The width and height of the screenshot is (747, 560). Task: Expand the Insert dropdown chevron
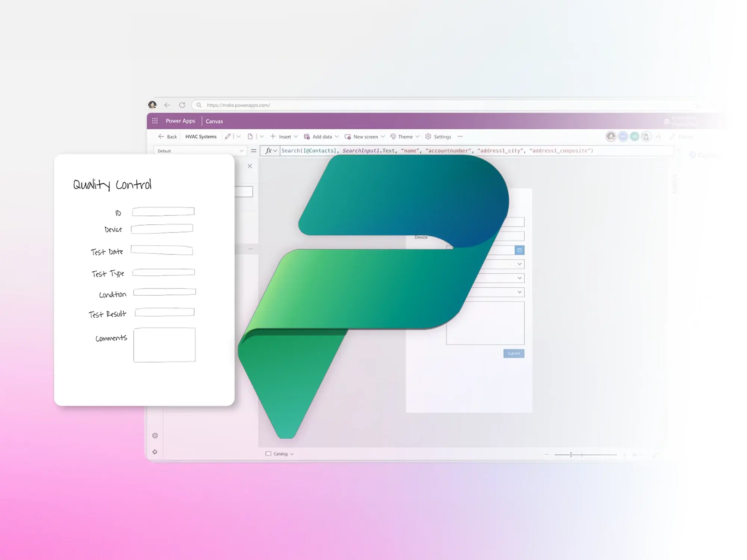296,137
